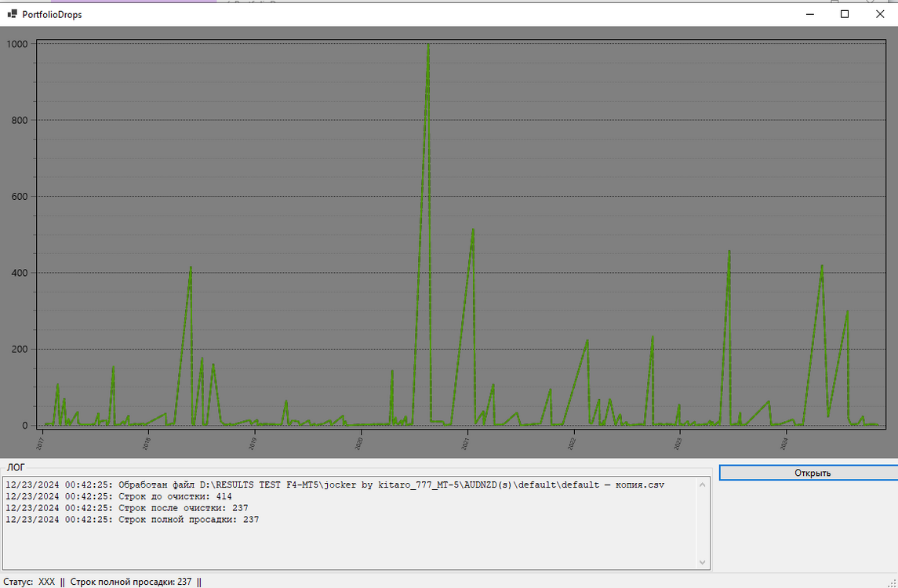898x588 pixels.
Task: Click the 1000 label on the Y axis
Action: point(16,44)
